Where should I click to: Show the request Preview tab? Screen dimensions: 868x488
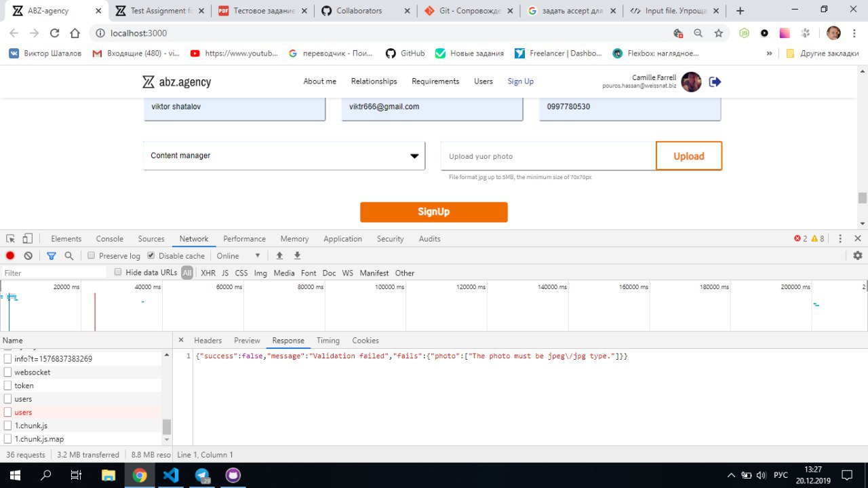pos(247,340)
